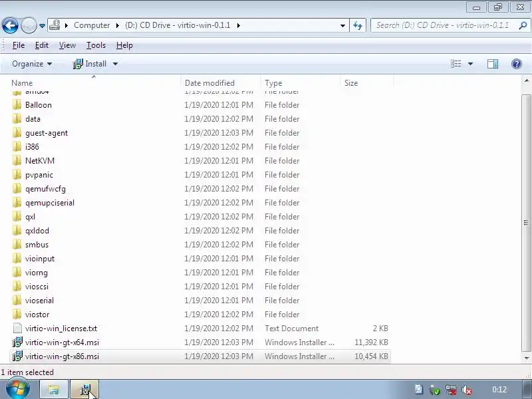Select the qxldod folder icon
Screen dimensions: 532x399
click(17, 230)
